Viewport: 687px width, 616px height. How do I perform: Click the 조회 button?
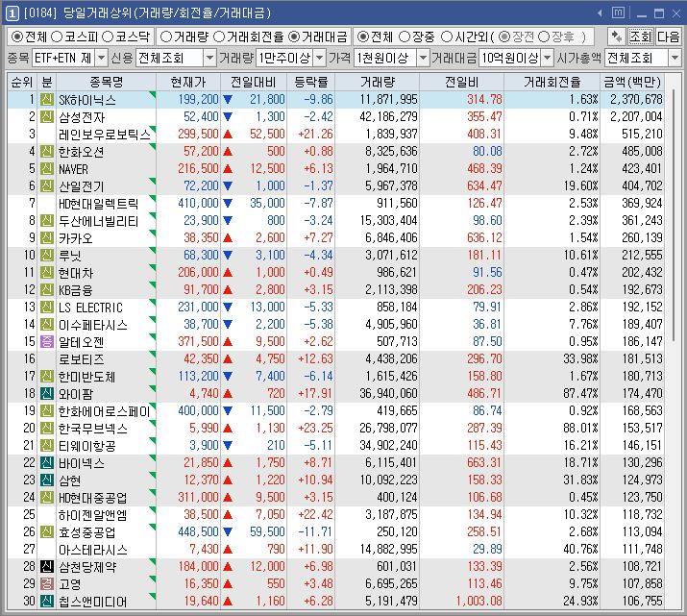click(x=641, y=37)
